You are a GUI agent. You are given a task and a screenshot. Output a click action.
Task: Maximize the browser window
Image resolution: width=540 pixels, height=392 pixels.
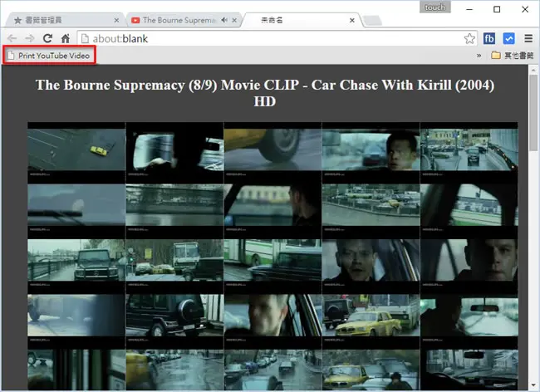[x=497, y=9]
